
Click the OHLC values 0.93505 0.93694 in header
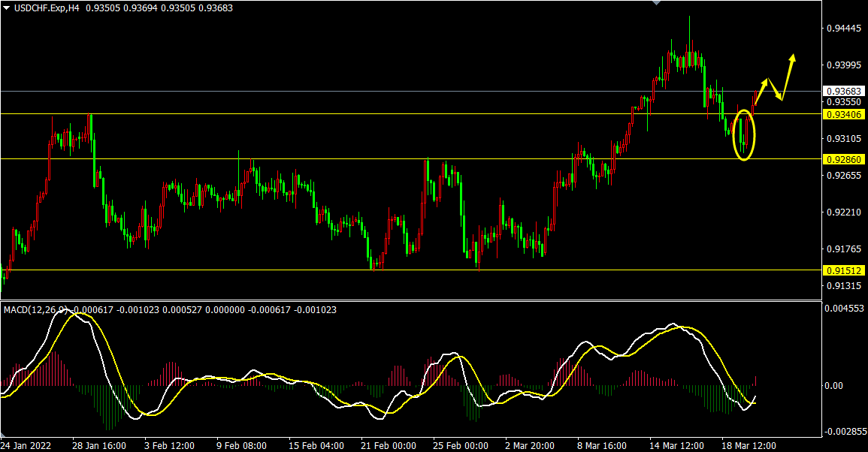(x=122, y=8)
